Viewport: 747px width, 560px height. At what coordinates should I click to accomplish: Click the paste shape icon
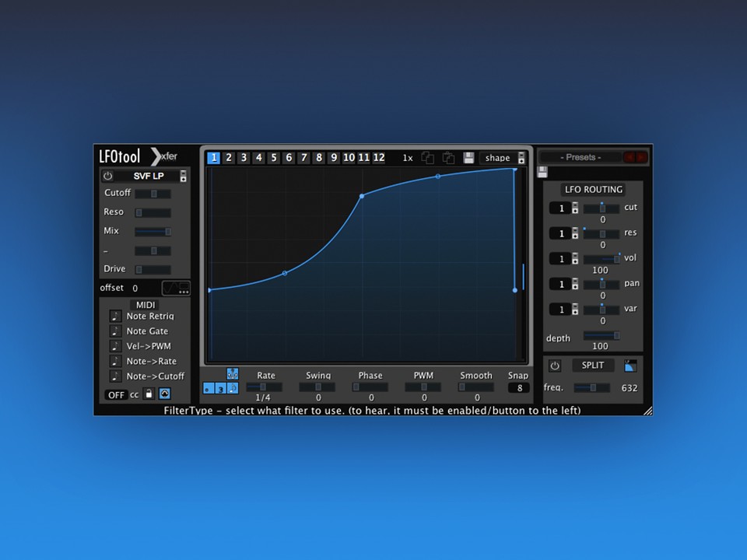coord(448,157)
